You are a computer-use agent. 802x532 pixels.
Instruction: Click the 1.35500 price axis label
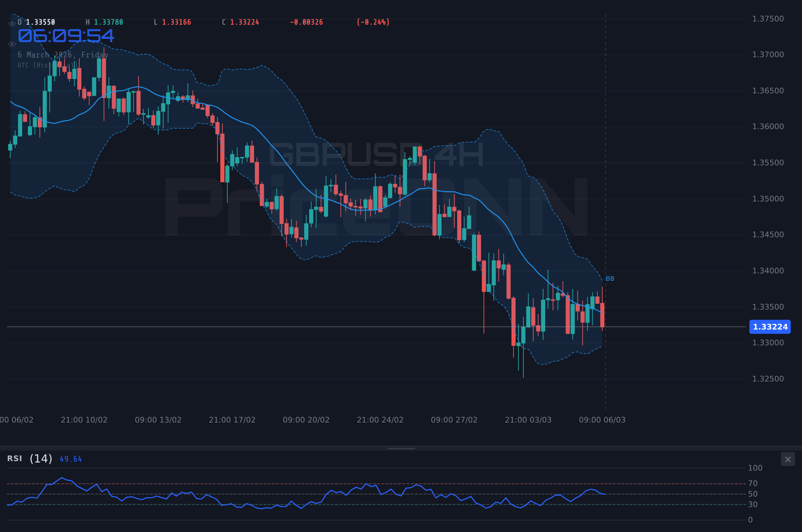[x=768, y=163]
